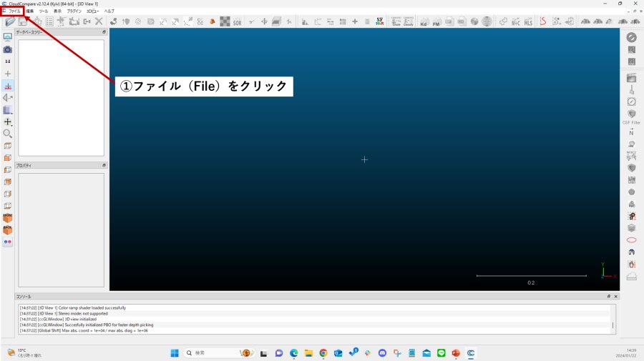The height and width of the screenshot is (361, 644).
Task: Click the Delete (X) toolbar icon
Action: (99, 21)
